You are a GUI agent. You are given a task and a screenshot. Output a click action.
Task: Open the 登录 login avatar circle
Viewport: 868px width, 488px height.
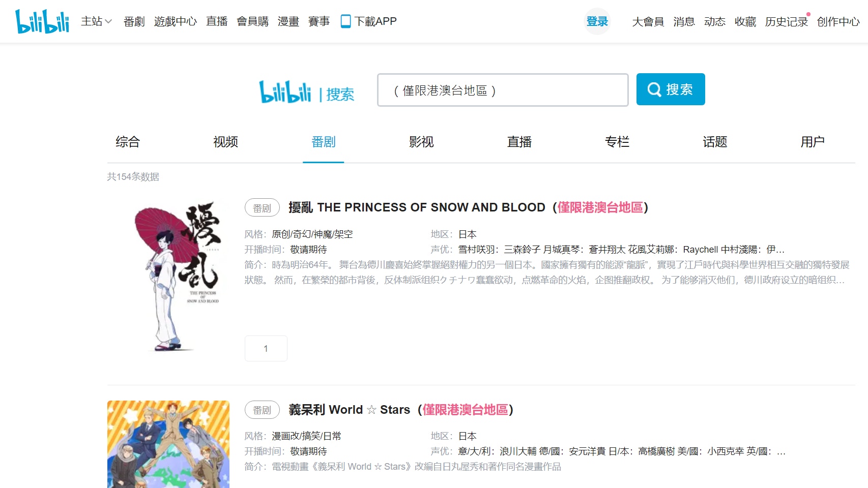(x=597, y=21)
